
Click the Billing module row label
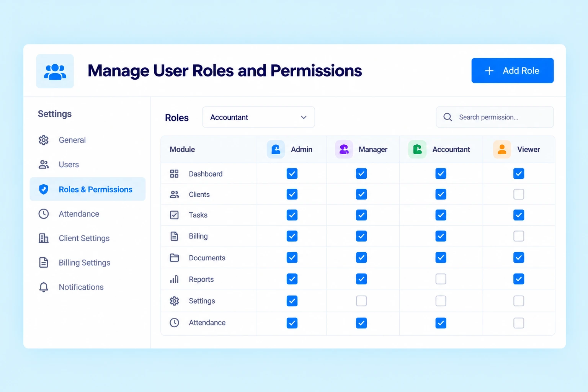[x=198, y=236]
